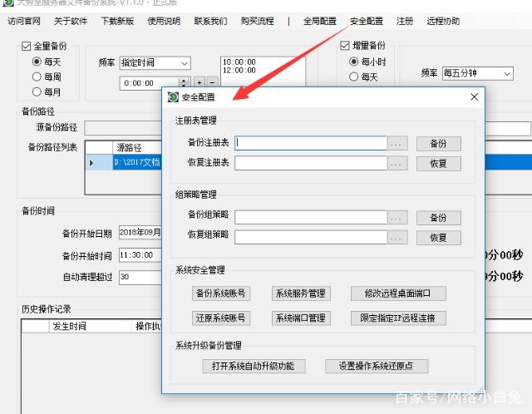
Task: Open the 访问官网 menu item
Action: 24,21
